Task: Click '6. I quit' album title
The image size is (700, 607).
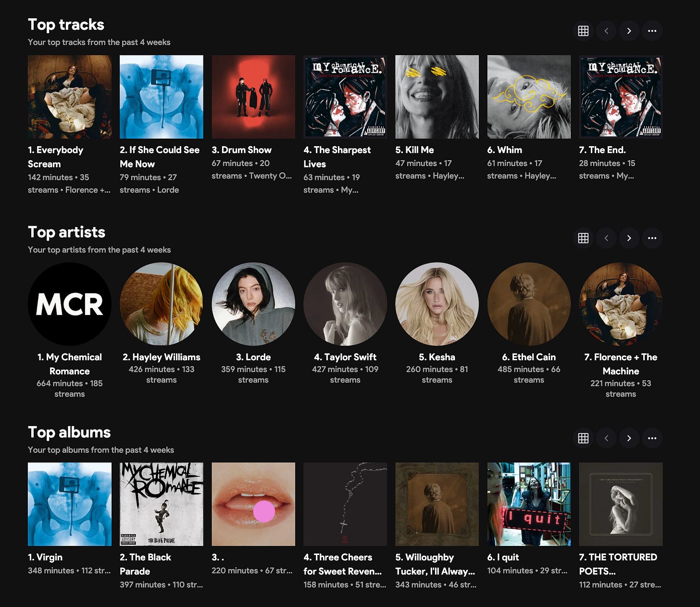Action: point(503,557)
